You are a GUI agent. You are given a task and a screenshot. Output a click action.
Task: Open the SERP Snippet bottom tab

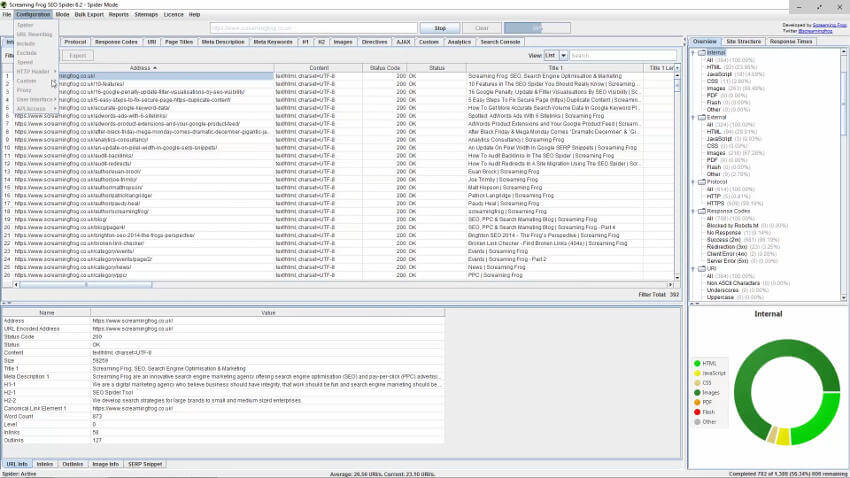click(x=145, y=464)
